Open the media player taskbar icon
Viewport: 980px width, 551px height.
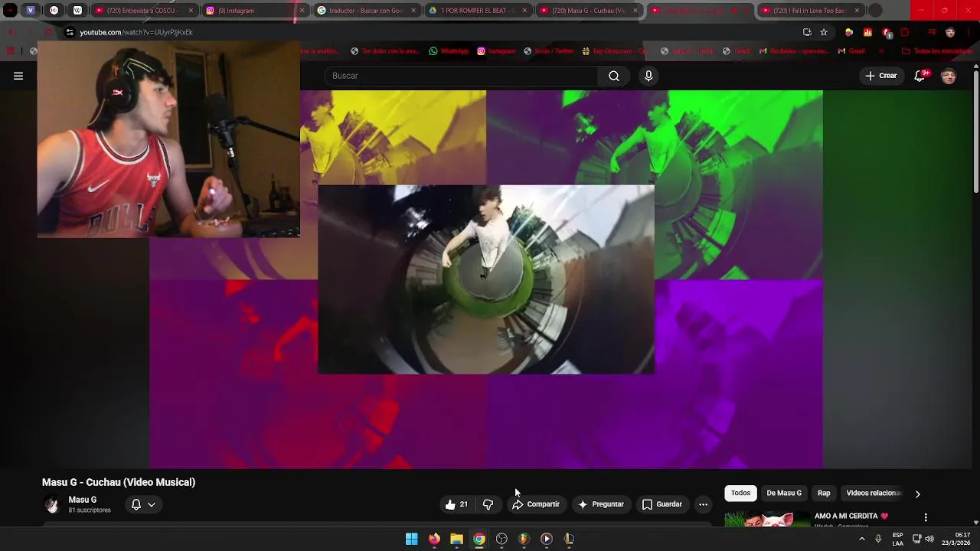click(546, 539)
